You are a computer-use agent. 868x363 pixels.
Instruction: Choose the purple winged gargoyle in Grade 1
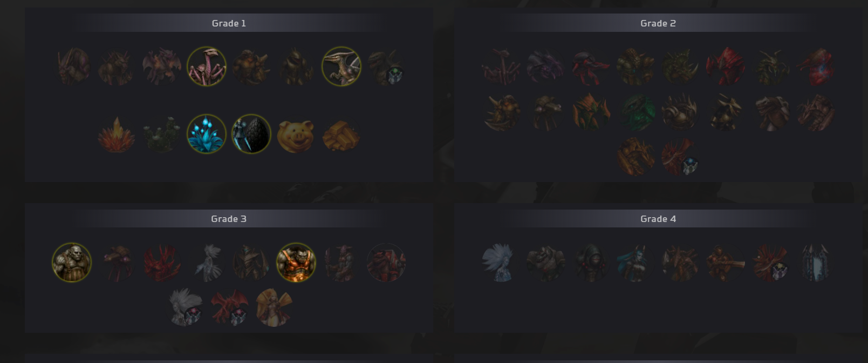(161, 66)
